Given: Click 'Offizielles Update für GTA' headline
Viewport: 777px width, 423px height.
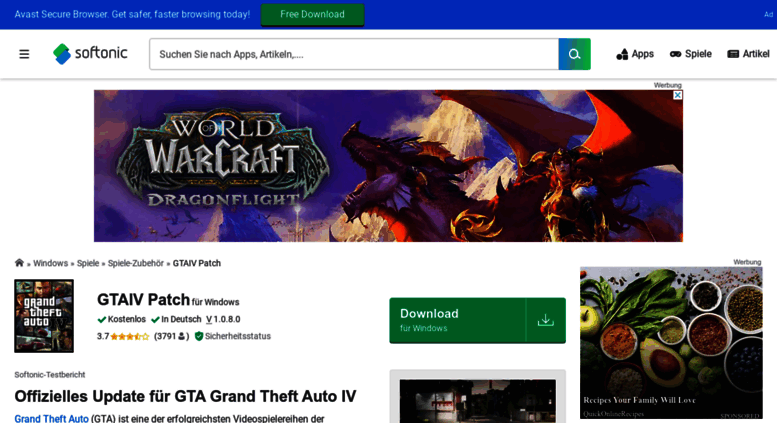Looking at the screenshot, I should pos(185,396).
